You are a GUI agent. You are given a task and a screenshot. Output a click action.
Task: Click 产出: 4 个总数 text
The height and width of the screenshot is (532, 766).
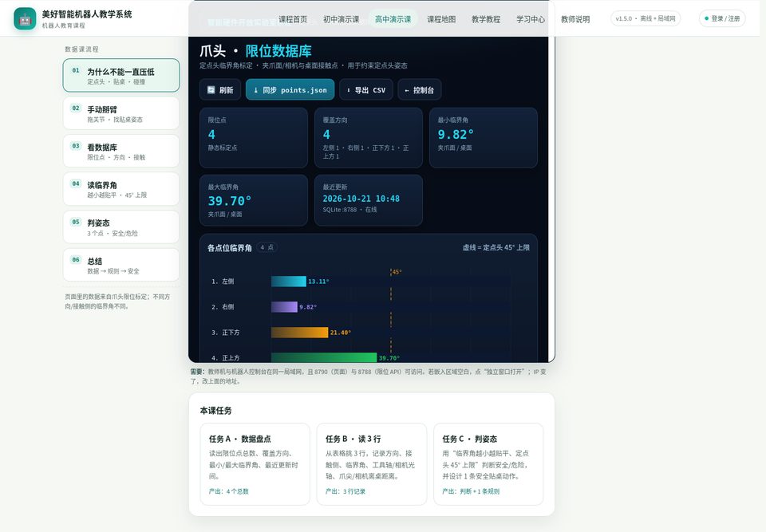tap(229, 491)
